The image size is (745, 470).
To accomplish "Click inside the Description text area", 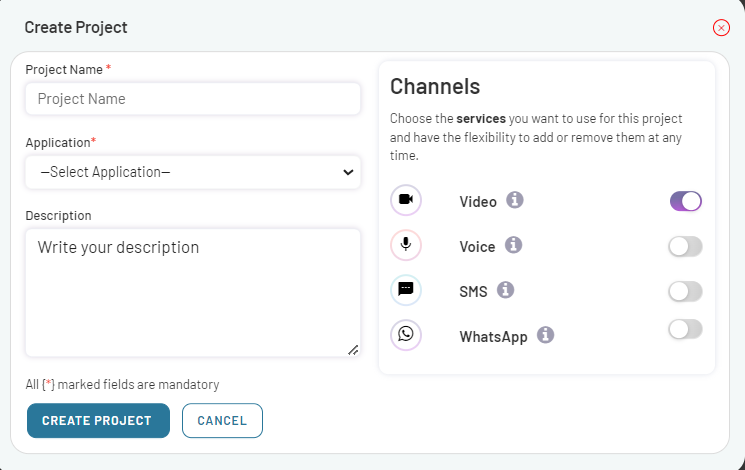I will coord(193,292).
